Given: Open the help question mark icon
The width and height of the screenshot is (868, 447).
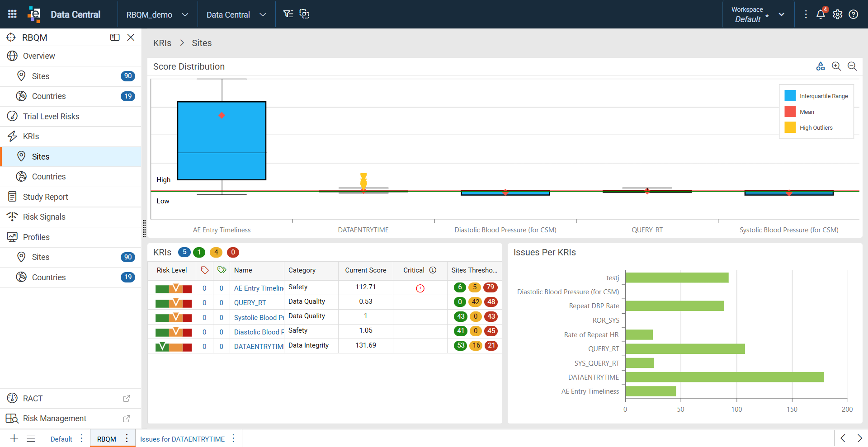Looking at the screenshot, I should click(x=854, y=14).
